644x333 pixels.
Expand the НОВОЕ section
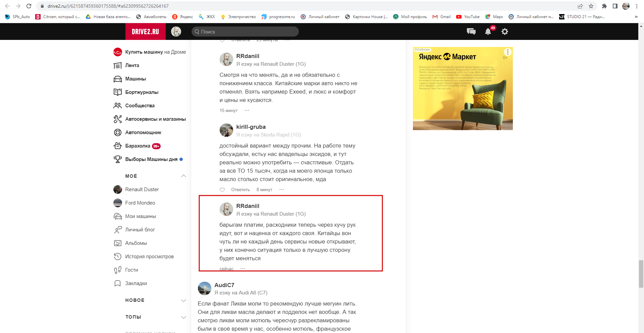pyautogui.click(x=183, y=300)
